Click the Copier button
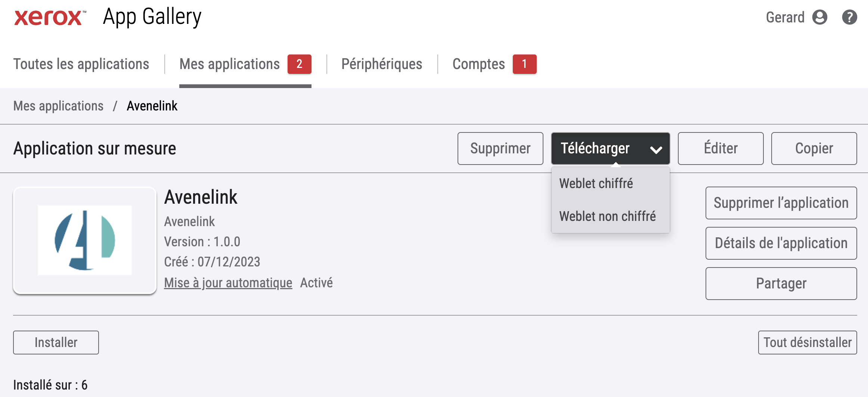 pos(814,149)
